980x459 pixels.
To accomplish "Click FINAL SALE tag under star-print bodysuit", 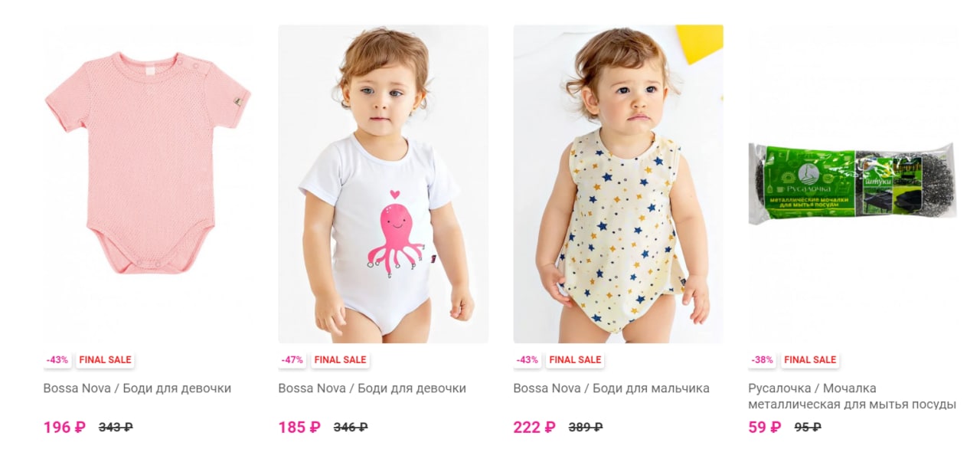I will coord(575,359).
